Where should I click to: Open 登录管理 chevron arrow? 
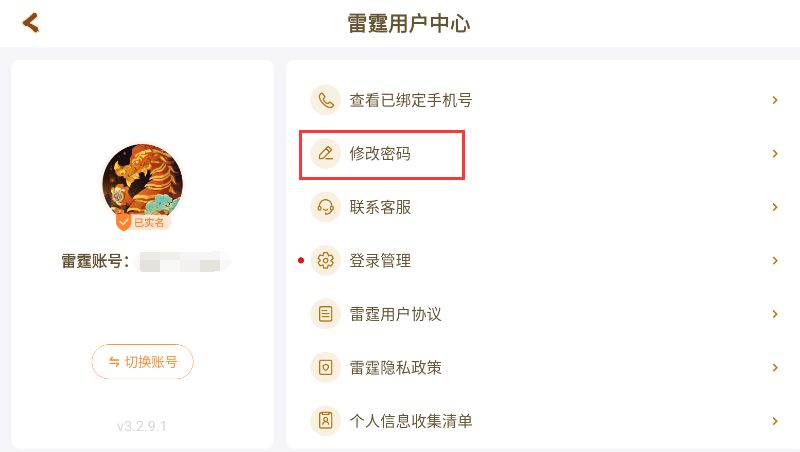[x=775, y=261]
